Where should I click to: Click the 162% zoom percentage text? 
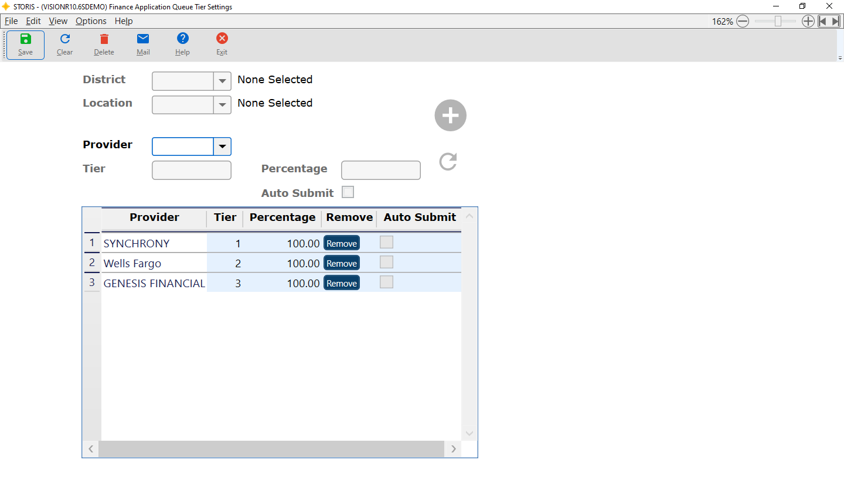[722, 21]
